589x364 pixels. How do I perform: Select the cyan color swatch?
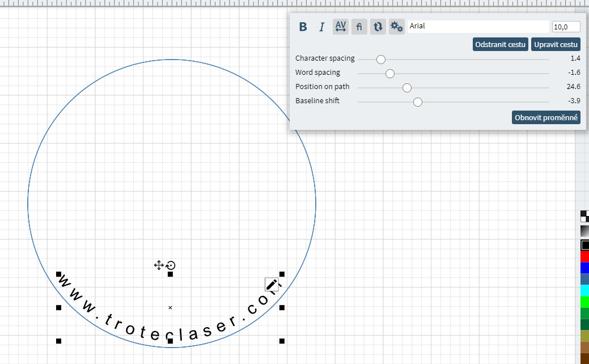coord(584,290)
